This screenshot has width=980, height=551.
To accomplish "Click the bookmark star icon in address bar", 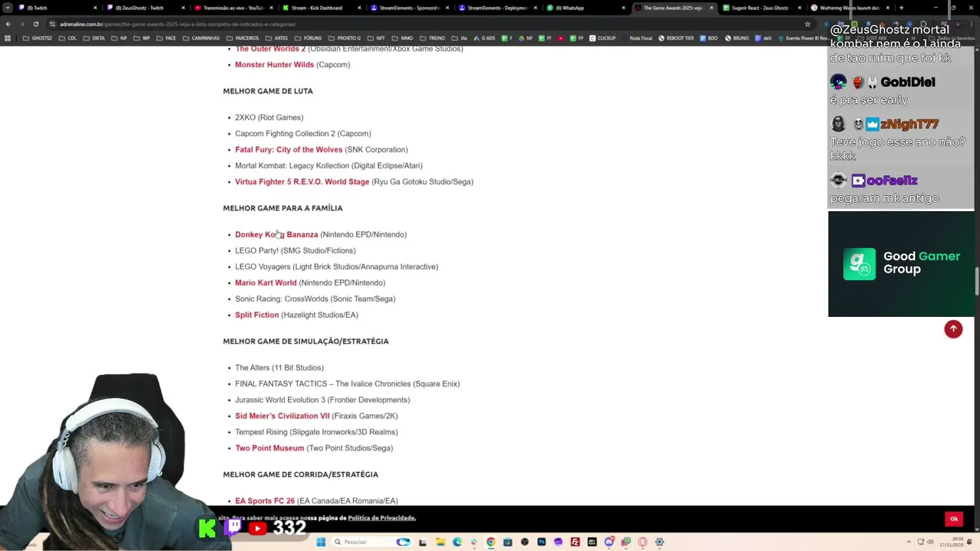I will 807,24.
